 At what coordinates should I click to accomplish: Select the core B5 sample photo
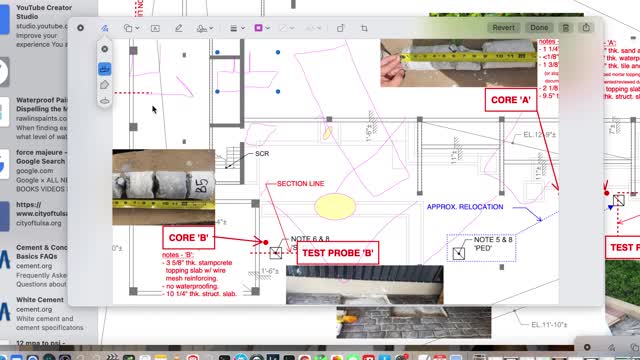point(164,187)
